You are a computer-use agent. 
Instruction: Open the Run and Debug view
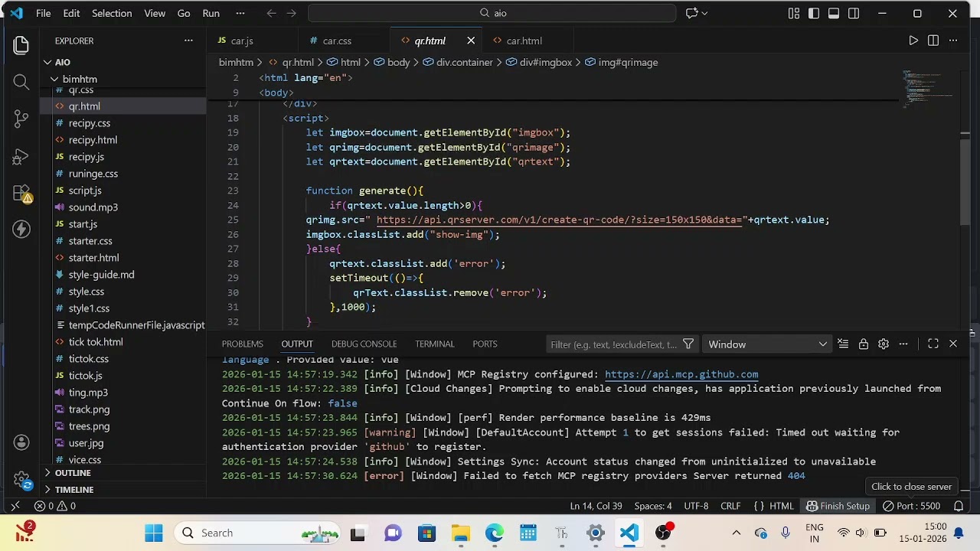(21, 156)
